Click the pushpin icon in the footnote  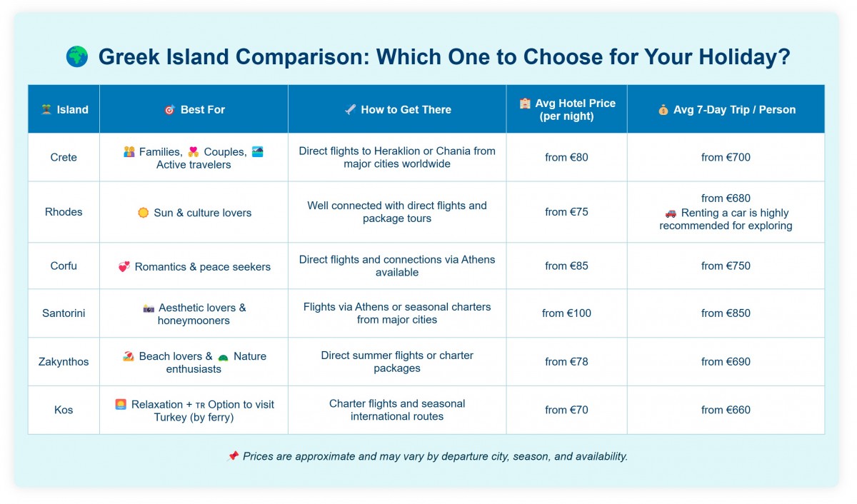pos(233,456)
